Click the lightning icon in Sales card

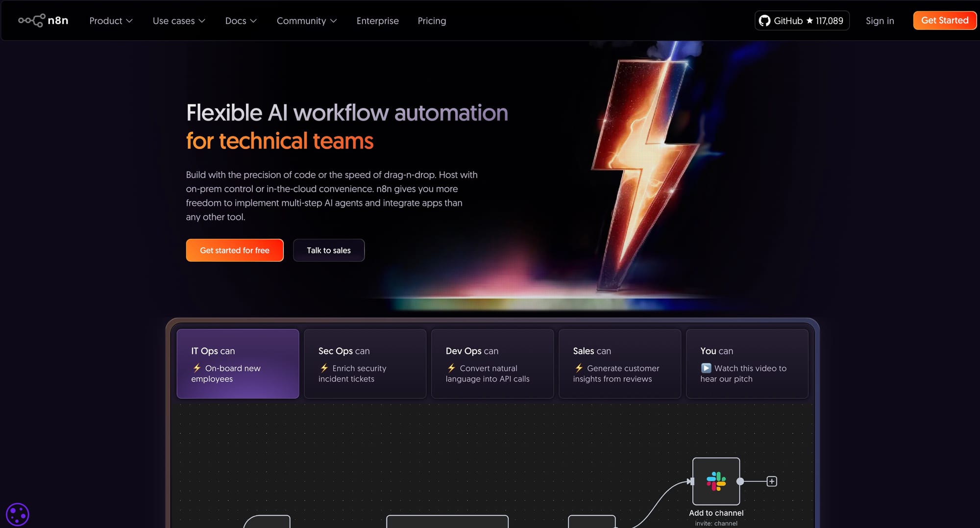(579, 368)
